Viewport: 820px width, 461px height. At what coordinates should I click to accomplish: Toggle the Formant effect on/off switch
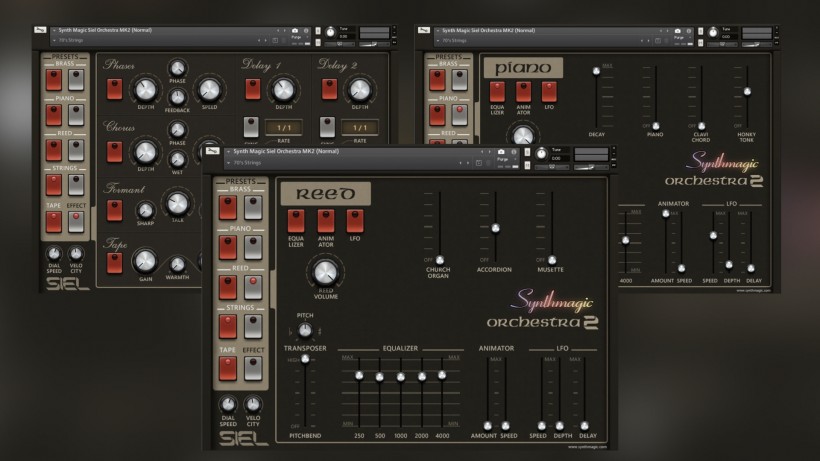pyautogui.click(x=115, y=210)
